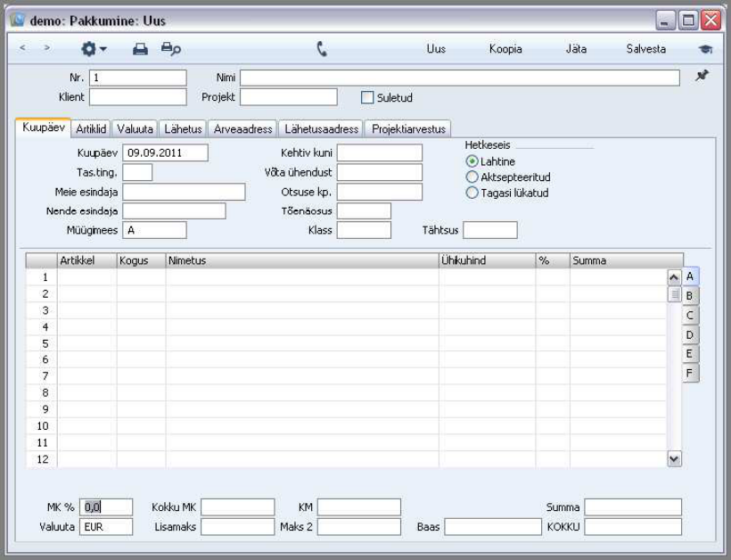Click the Salvesta button

coord(645,49)
